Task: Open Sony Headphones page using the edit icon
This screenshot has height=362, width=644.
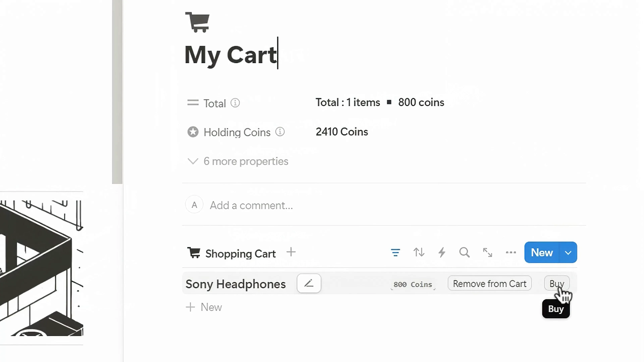Action: [309, 283]
